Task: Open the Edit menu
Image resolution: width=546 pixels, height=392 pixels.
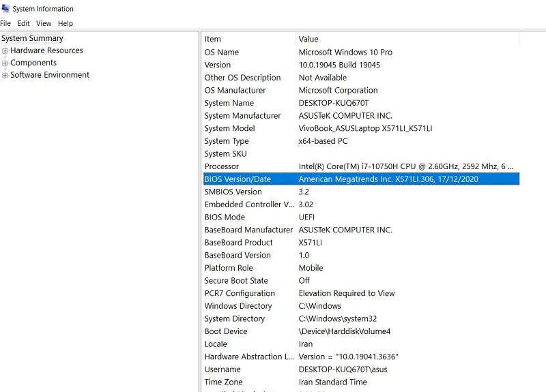Action: click(x=24, y=23)
